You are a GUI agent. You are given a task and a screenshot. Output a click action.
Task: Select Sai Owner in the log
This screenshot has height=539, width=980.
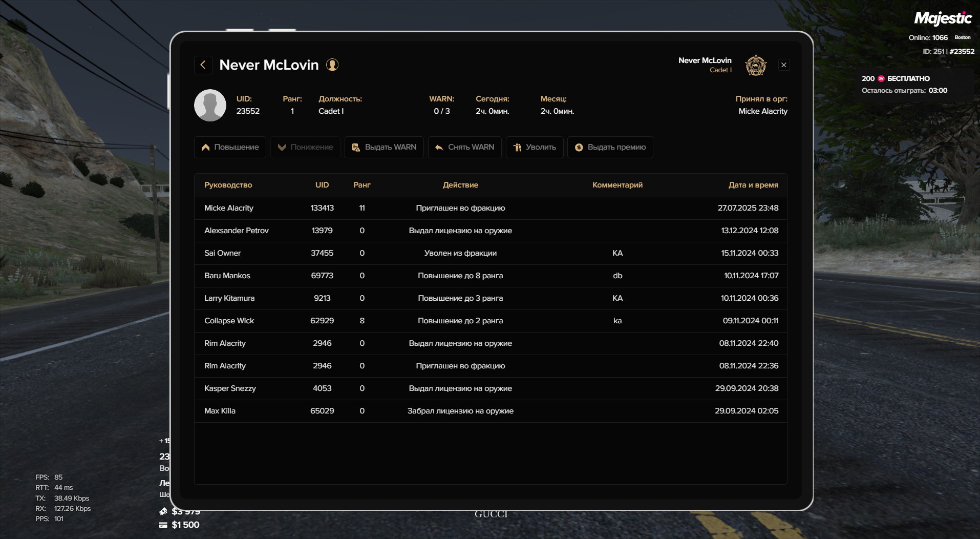point(222,253)
